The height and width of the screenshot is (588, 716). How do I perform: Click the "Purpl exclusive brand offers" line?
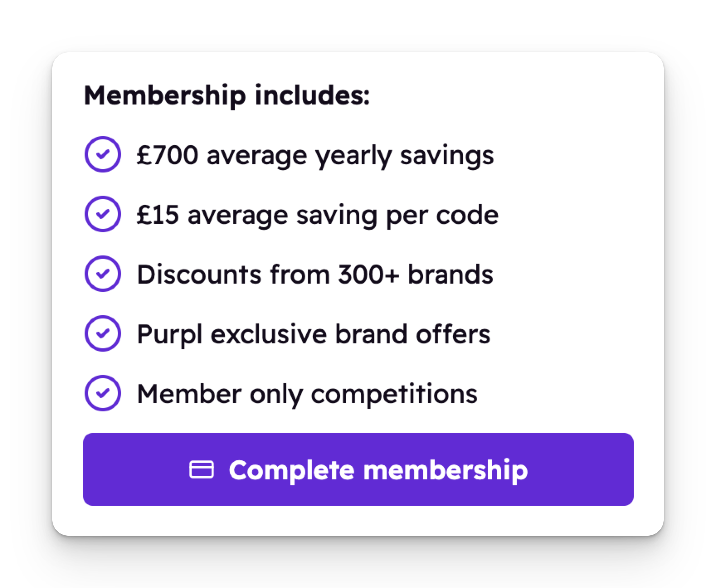tap(313, 334)
